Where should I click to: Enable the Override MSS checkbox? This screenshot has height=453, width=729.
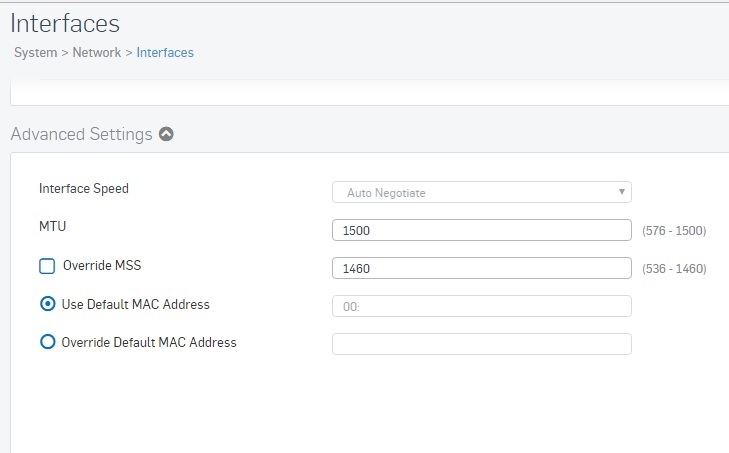47,266
